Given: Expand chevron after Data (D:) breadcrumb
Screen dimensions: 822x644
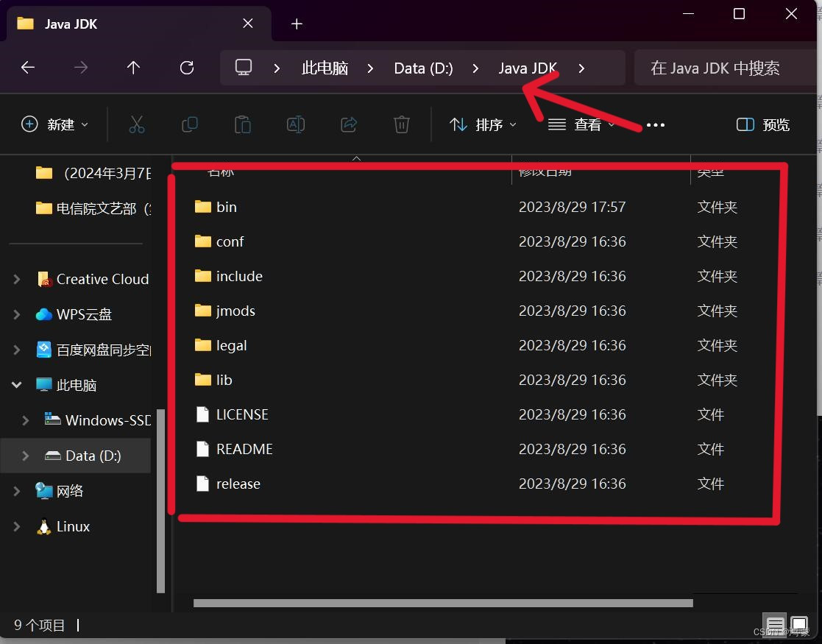Looking at the screenshot, I should pos(475,68).
